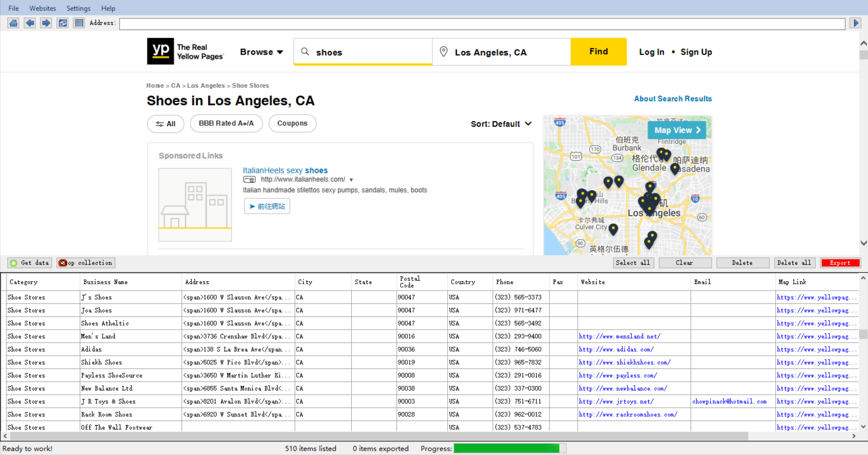The width and height of the screenshot is (868, 455).
Task: Click the Delete all button
Action: pyautogui.click(x=794, y=263)
